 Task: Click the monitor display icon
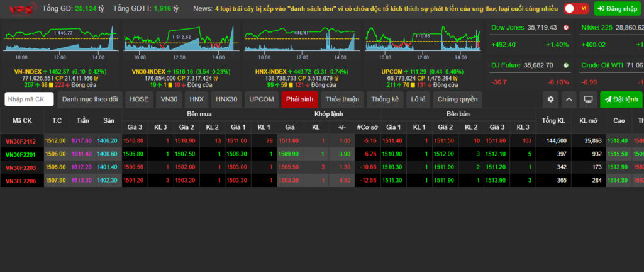click(588, 99)
